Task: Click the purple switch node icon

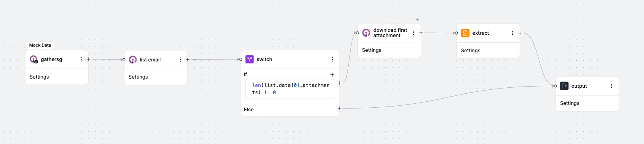Action: (250, 59)
